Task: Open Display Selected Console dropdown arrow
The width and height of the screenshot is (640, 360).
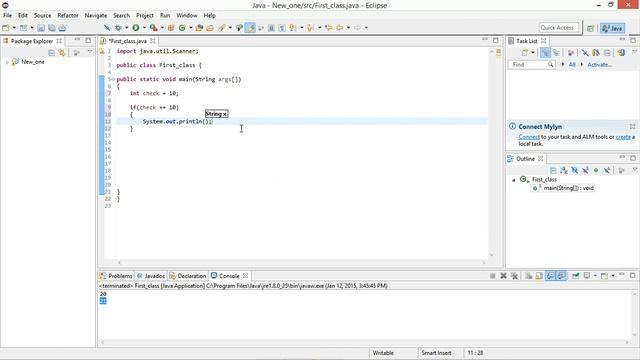Action: (595, 276)
